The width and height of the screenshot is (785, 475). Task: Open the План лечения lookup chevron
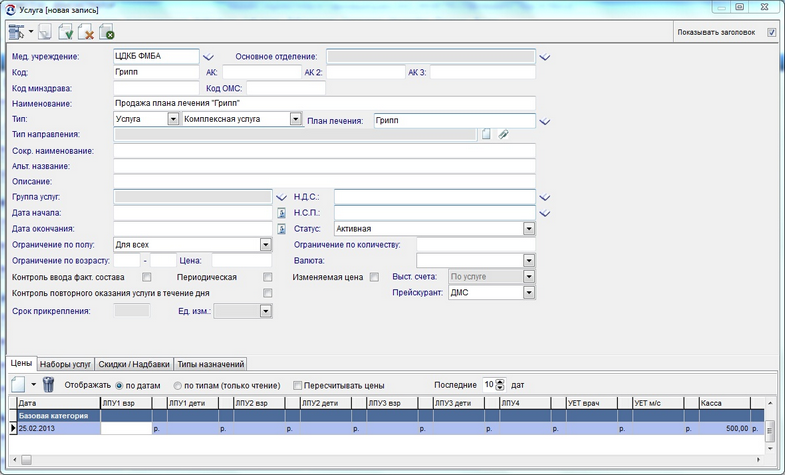[x=545, y=121]
